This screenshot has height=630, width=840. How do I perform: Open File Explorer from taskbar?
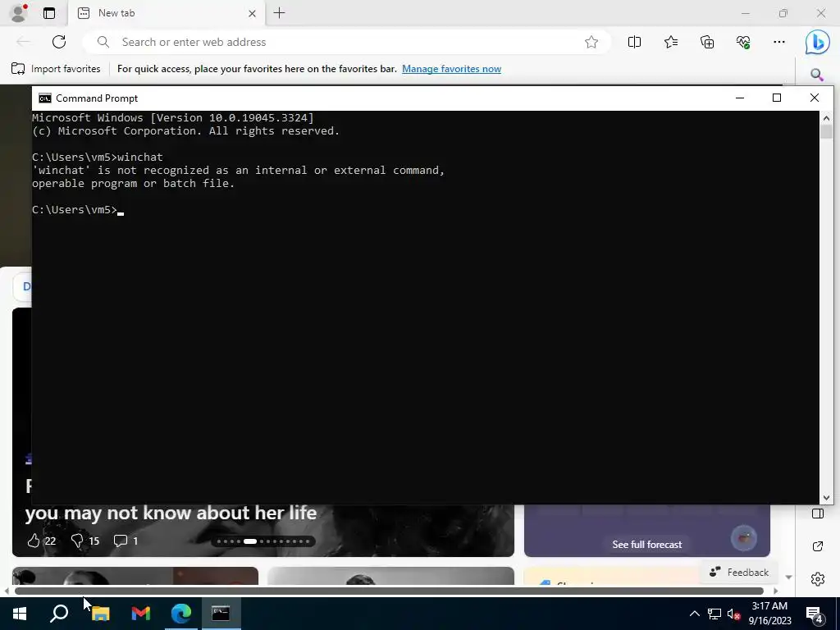click(100, 614)
